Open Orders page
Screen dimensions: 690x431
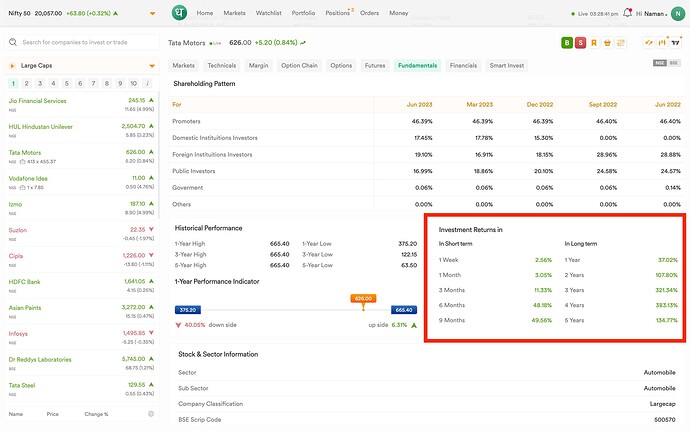click(x=369, y=13)
